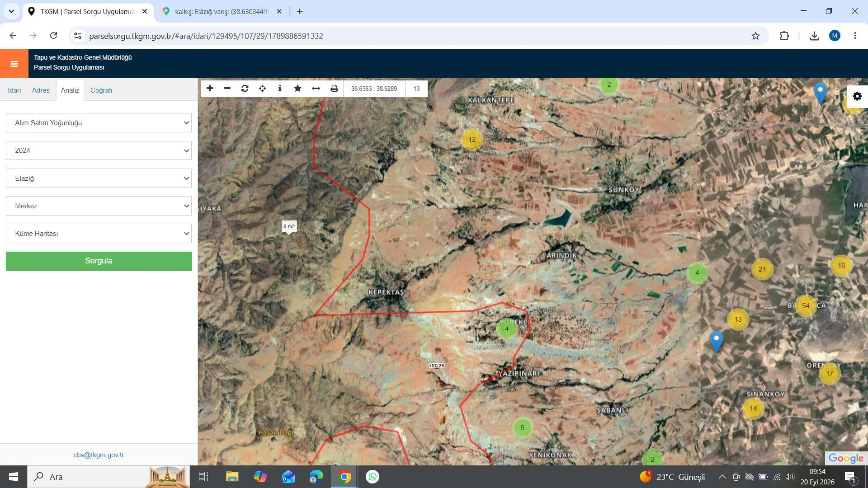Refresh the map view icon

[x=245, y=89]
